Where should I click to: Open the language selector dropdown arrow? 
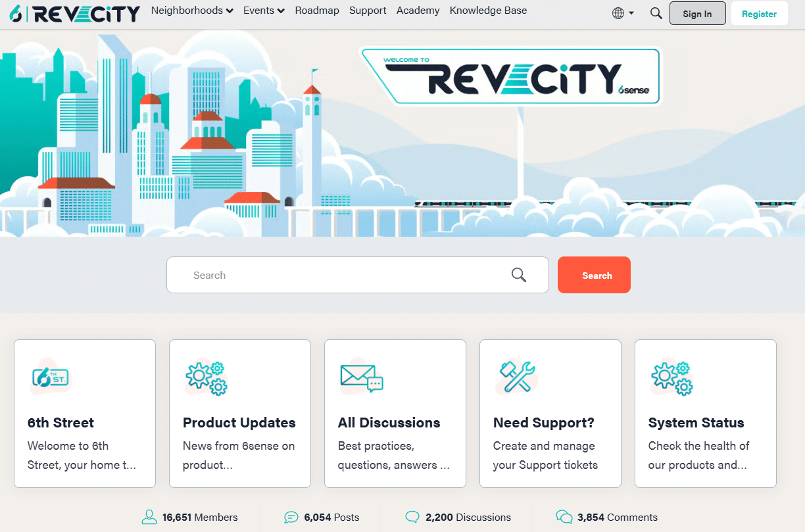[x=631, y=13]
